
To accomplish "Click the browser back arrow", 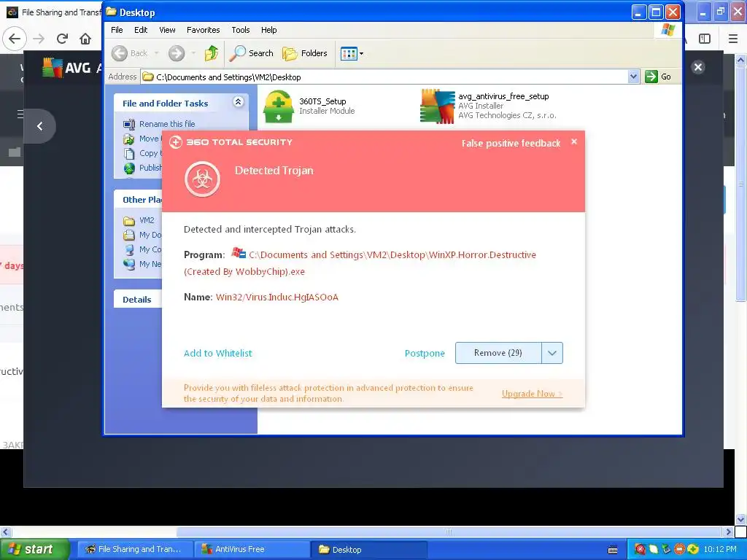I will pyautogui.click(x=15, y=39).
